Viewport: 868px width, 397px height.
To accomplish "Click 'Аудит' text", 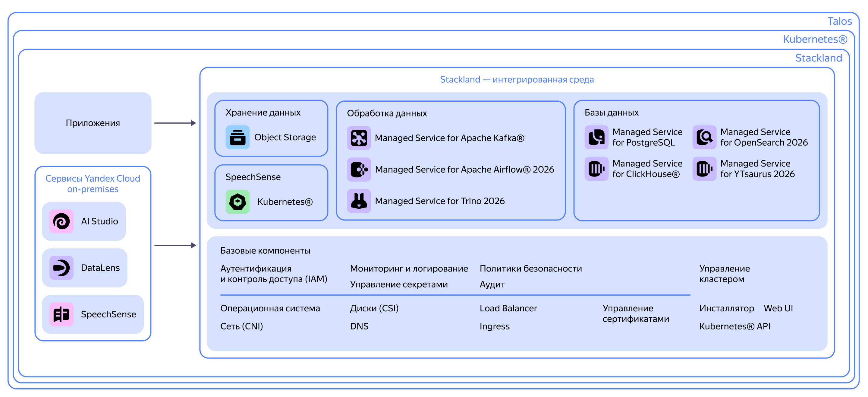I will pos(492,284).
